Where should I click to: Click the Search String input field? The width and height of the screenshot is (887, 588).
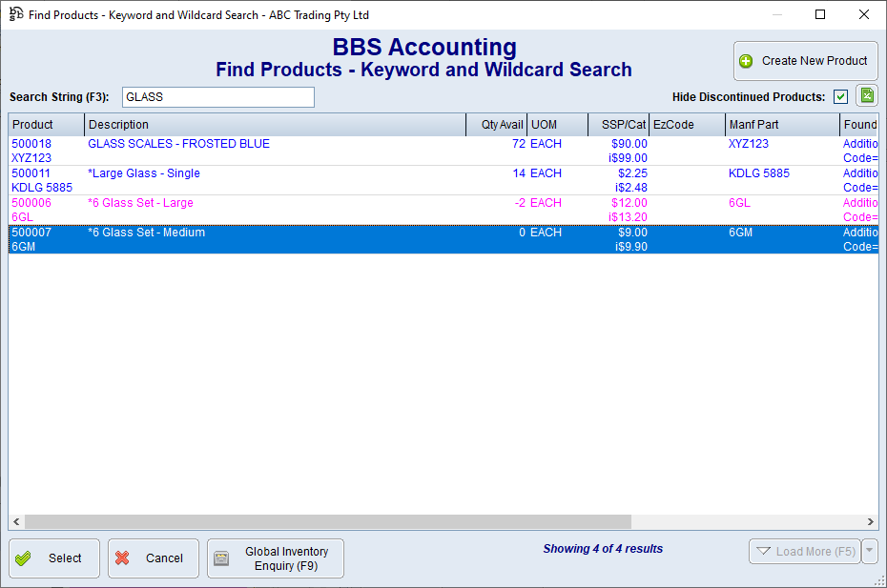[x=217, y=97]
